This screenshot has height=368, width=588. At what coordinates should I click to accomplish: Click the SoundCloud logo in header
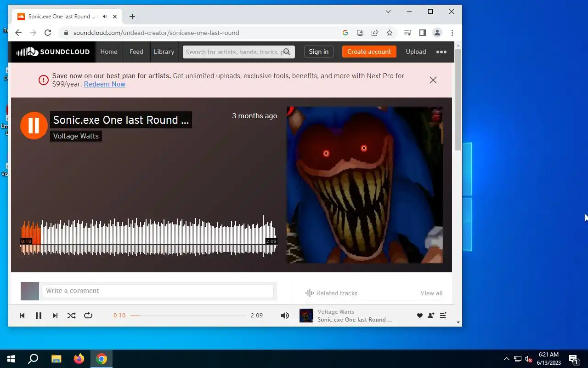pyautogui.click(x=53, y=52)
